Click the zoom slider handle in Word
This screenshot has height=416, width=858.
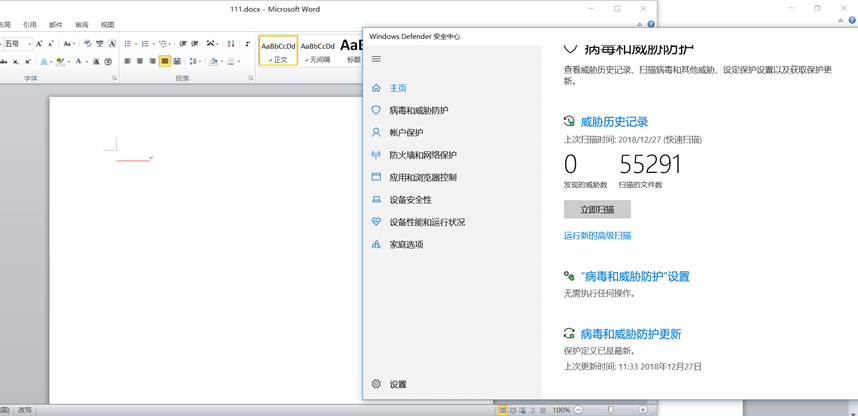[x=611, y=410]
